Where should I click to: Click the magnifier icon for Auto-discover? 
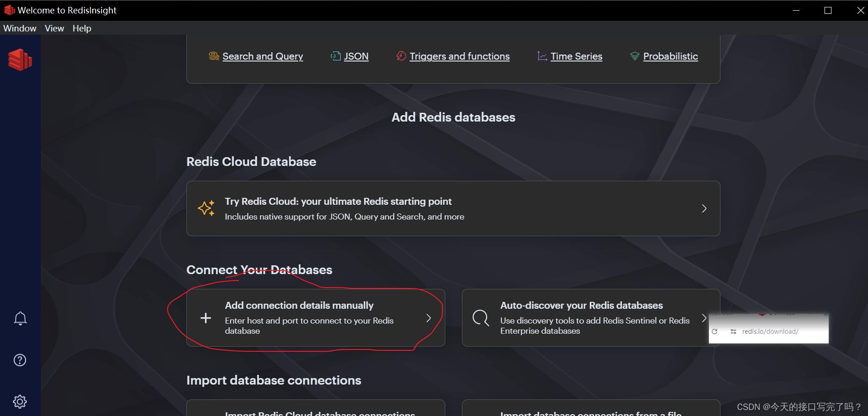[x=481, y=318]
